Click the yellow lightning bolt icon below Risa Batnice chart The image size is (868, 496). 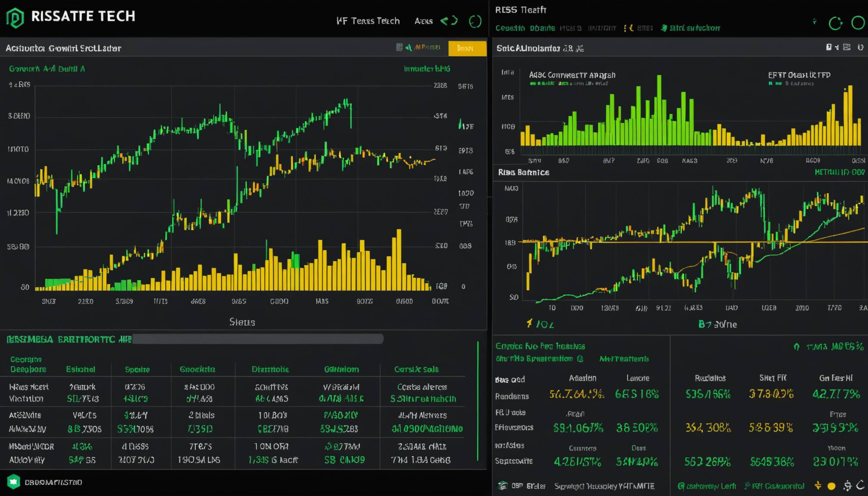tap(530, 323)
